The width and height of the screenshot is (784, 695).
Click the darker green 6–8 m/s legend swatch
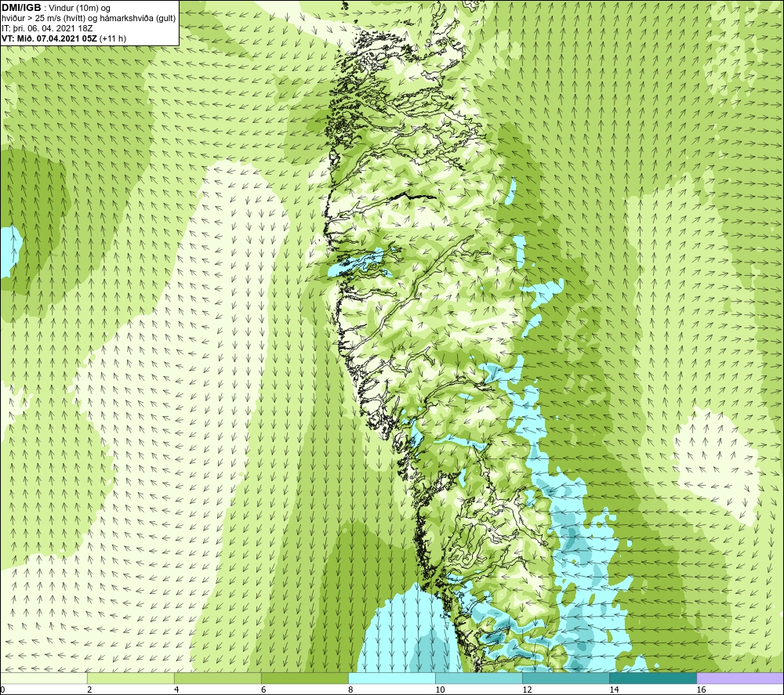coord(304,678)
